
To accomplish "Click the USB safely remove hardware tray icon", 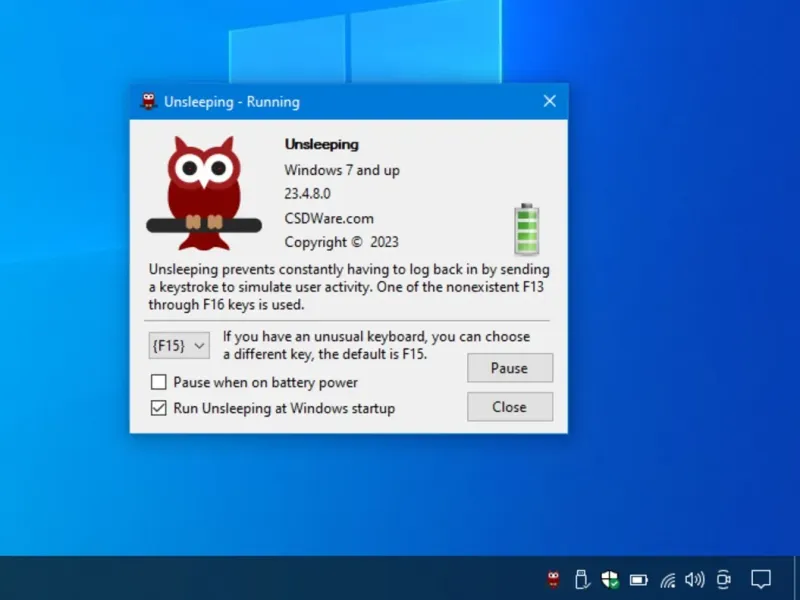I will coord(582,580).
